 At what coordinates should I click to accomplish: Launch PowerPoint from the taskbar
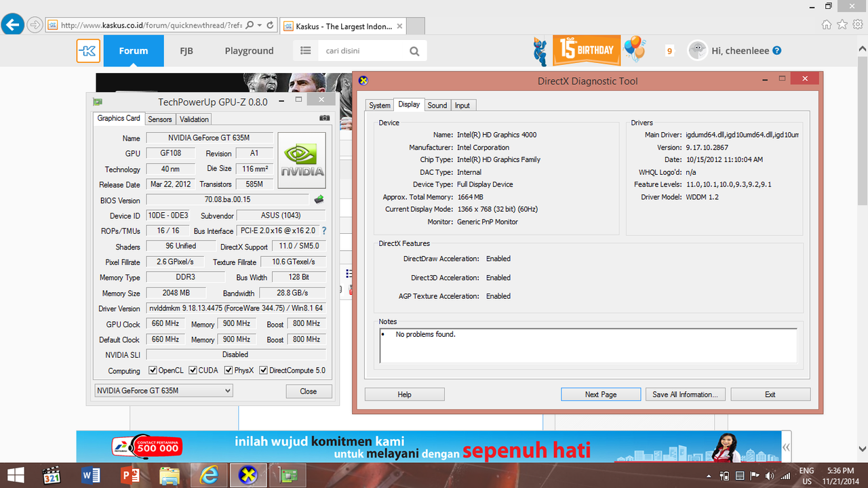[x=130, y=475]
